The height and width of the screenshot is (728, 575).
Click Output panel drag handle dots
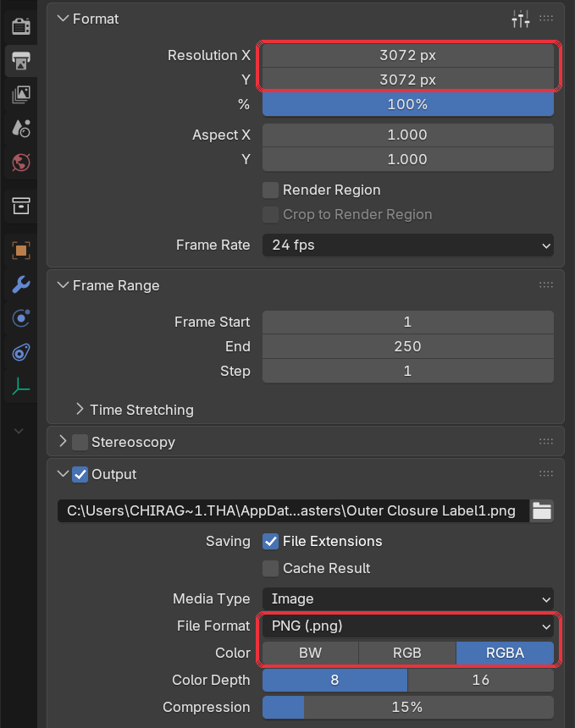(546, 474)
